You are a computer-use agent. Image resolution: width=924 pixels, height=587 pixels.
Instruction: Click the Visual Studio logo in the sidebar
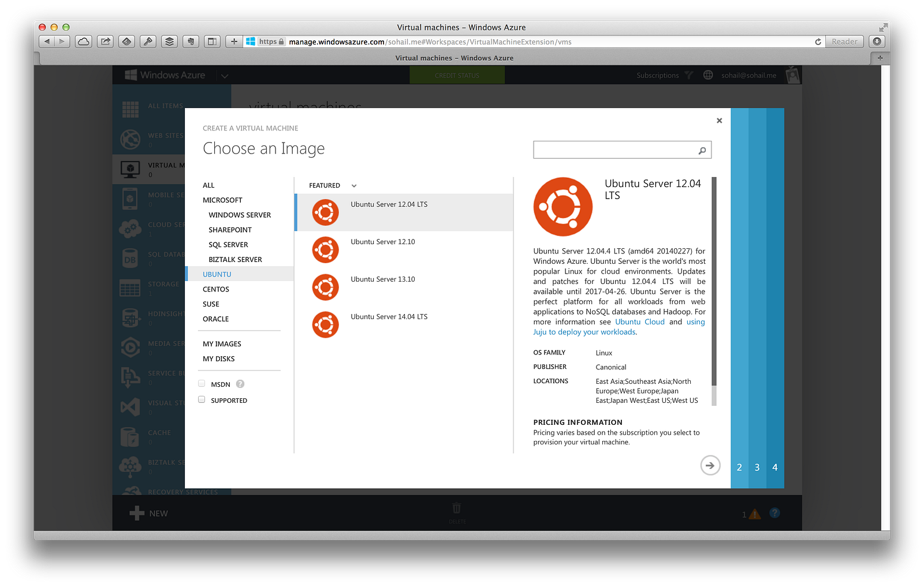(131, 407)
